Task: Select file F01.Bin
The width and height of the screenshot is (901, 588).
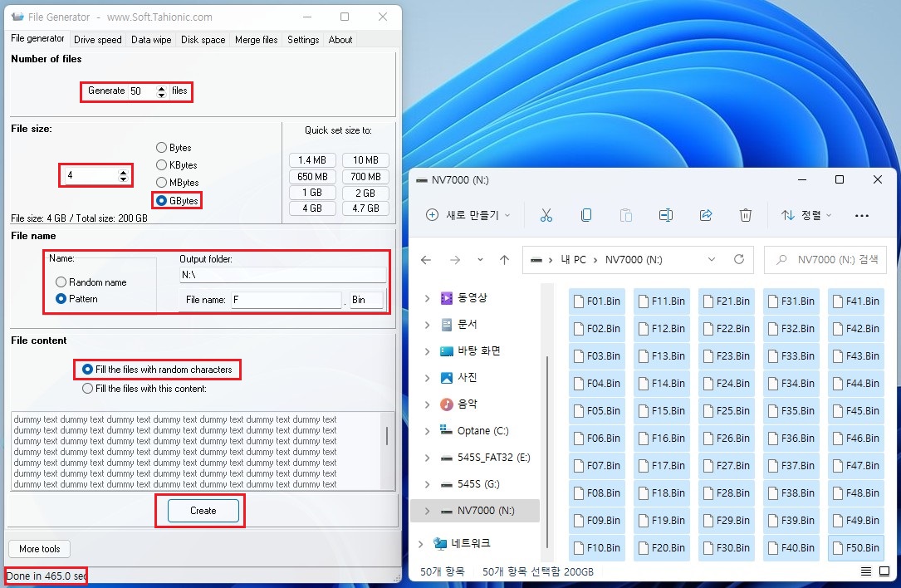Action: pyautogui.click(x=596, y=301)
